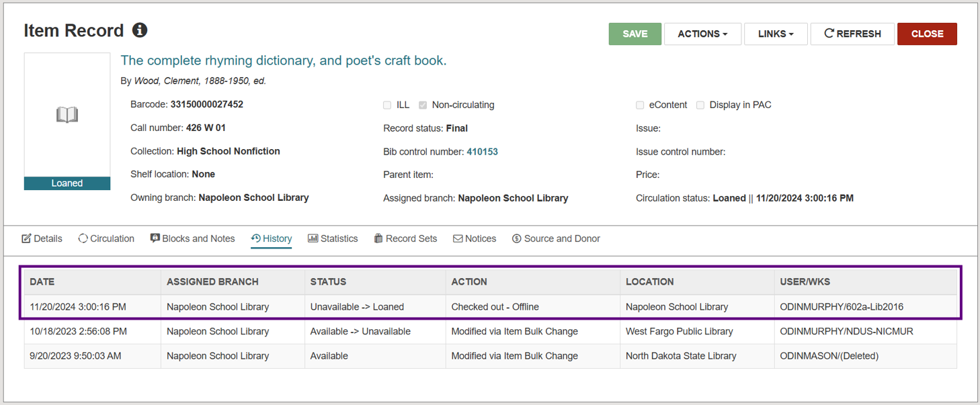The height and width of the screenshot is (405, 980).
Task: Click the Refresh circular arrow icon
Action: tap(830, 33)
